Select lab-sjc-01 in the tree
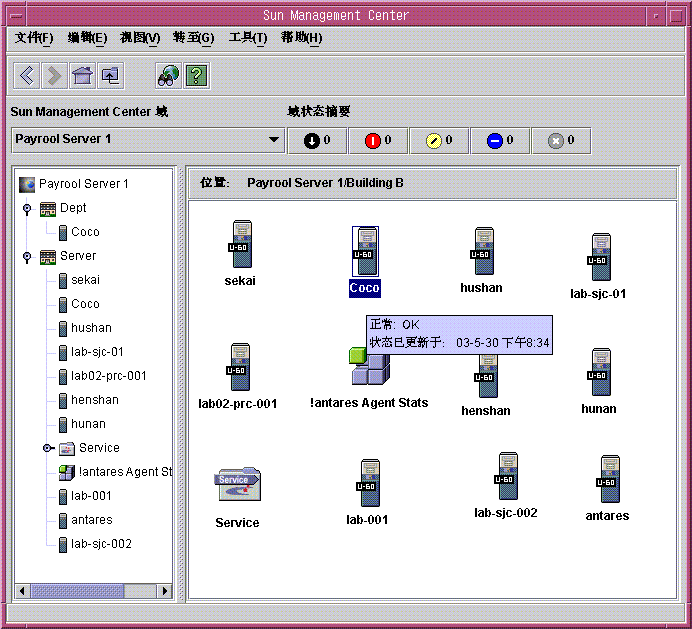The image size is (692, 629). coord(91,352)
